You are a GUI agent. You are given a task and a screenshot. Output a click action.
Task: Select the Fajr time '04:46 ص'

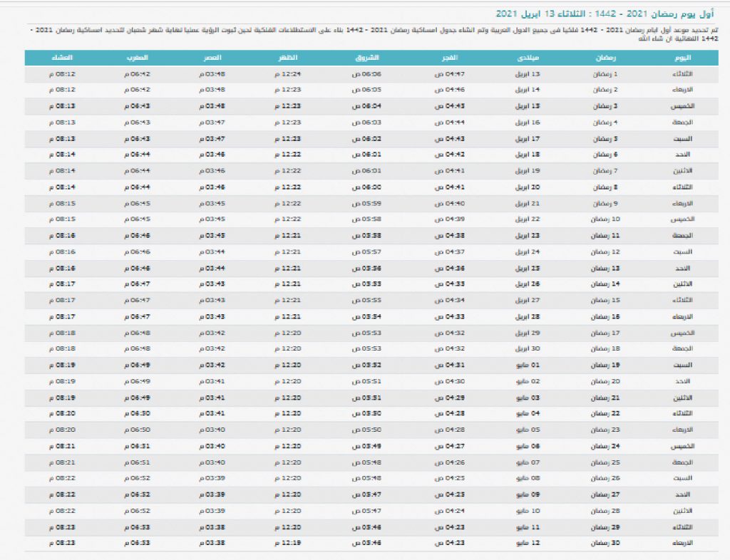[x=450, y=89]
